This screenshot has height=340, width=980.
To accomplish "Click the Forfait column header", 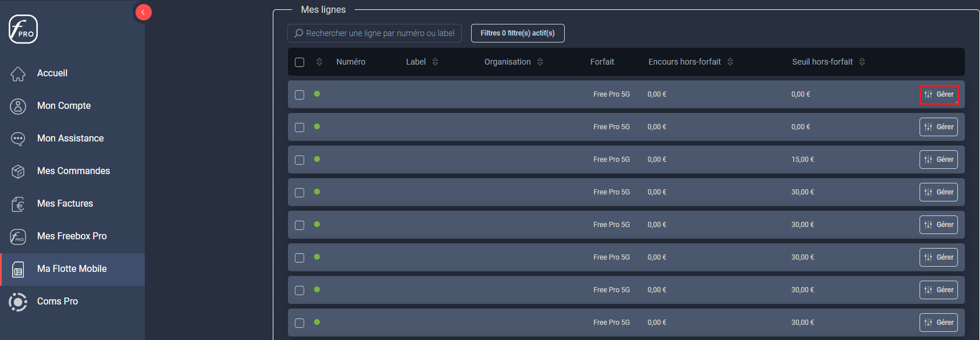I will [x=602, y=62].
